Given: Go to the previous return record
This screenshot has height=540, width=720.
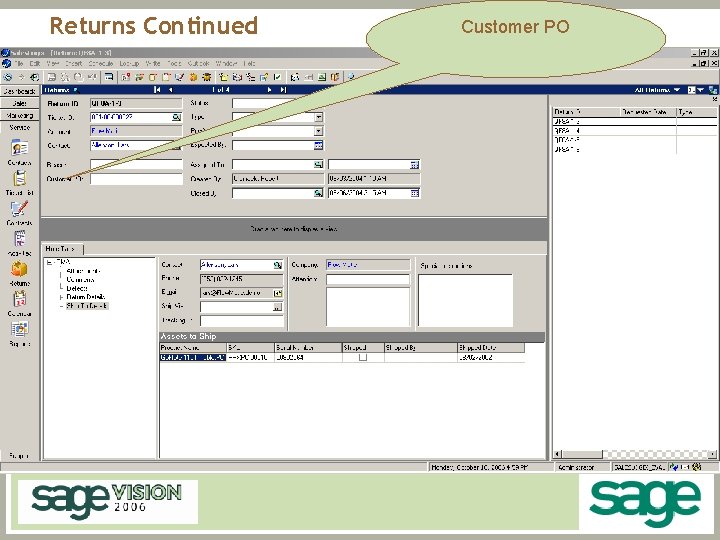Looking at the screenshot, I should [170, 90].
